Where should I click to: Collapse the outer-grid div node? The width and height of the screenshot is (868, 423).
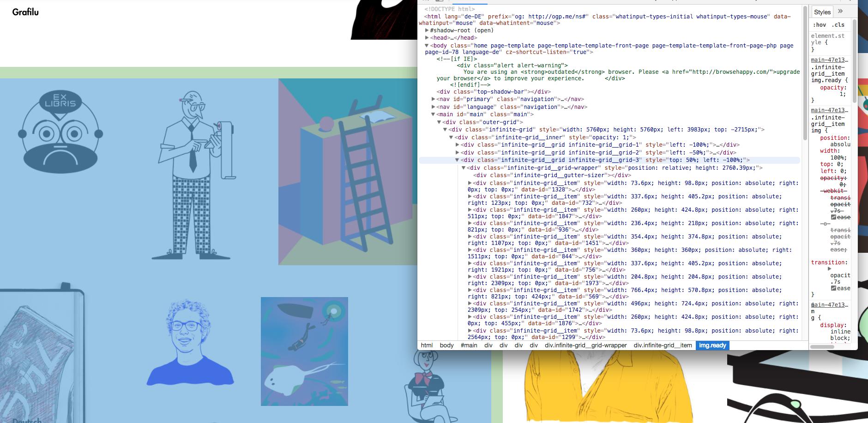point(439,122)
